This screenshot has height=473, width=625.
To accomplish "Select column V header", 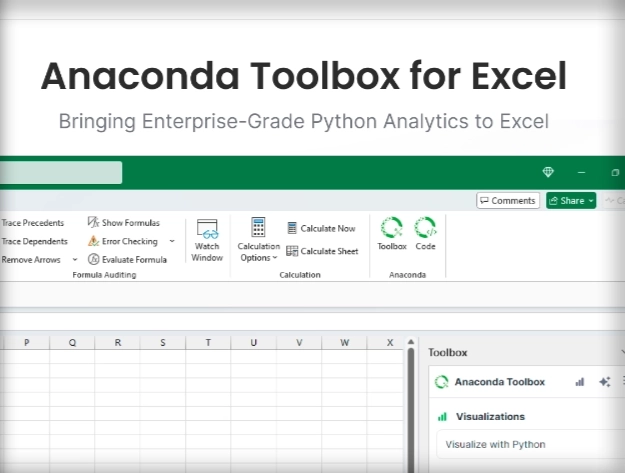I will (299, 342).
